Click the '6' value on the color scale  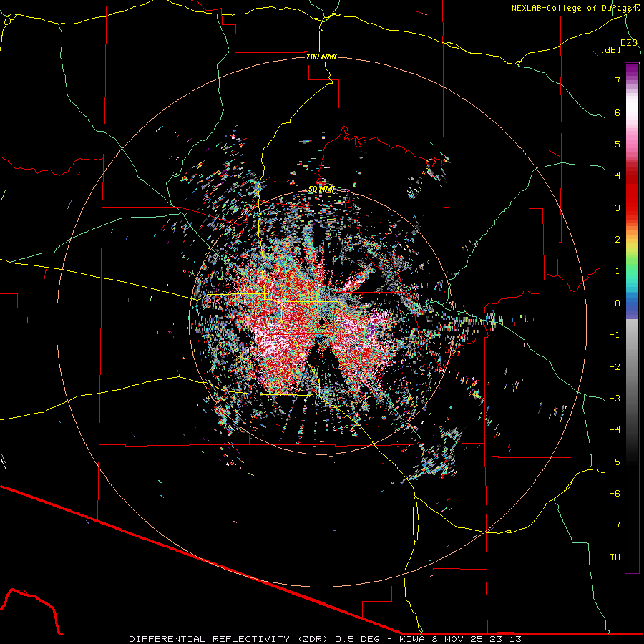[618, 112]
